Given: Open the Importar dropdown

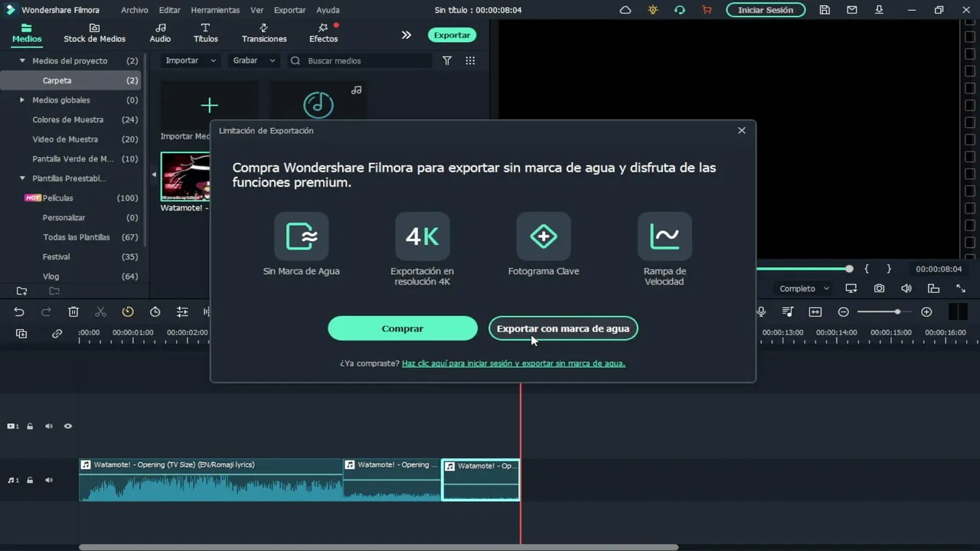Looking at the screenshot, I should click(x=191, y=60).
